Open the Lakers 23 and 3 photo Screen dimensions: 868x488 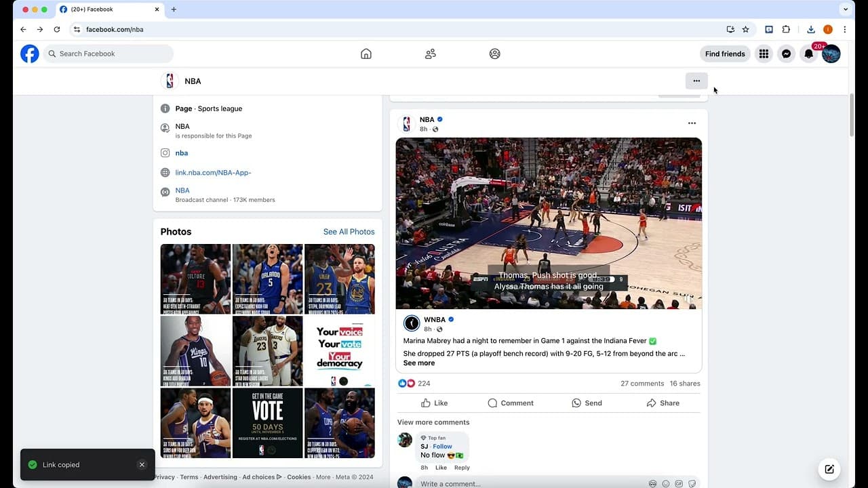pyautogui.click(x=267, y=351)
